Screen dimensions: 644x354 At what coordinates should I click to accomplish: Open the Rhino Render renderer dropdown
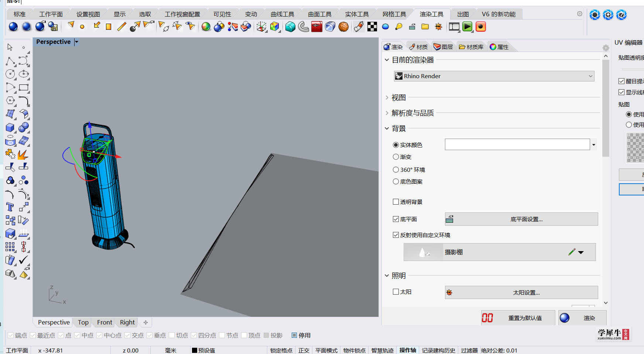coord(494,76)
